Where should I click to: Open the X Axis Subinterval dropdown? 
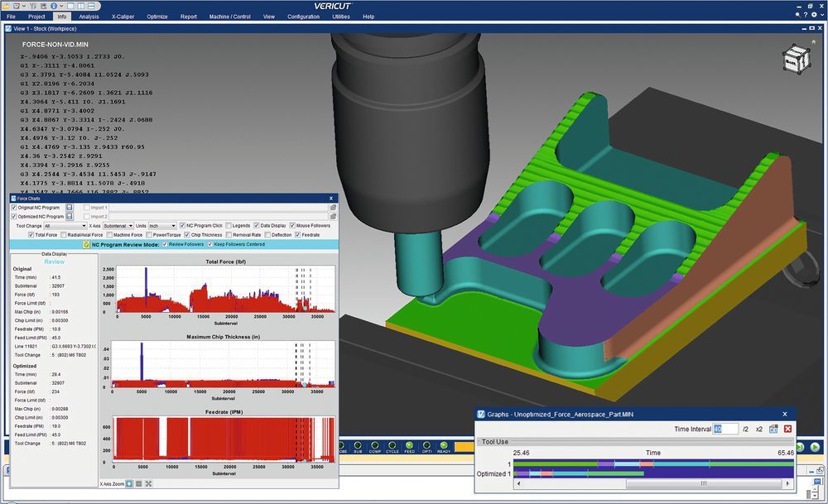click(117, 225)
